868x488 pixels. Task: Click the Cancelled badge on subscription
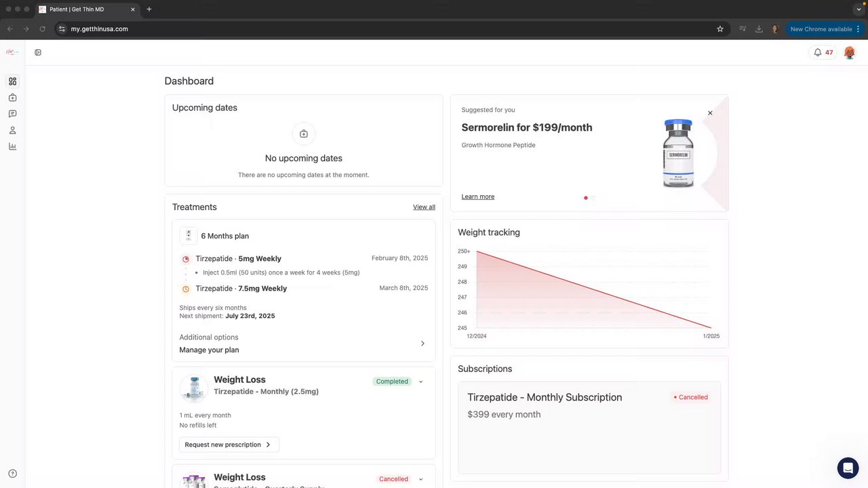point(691,397)
